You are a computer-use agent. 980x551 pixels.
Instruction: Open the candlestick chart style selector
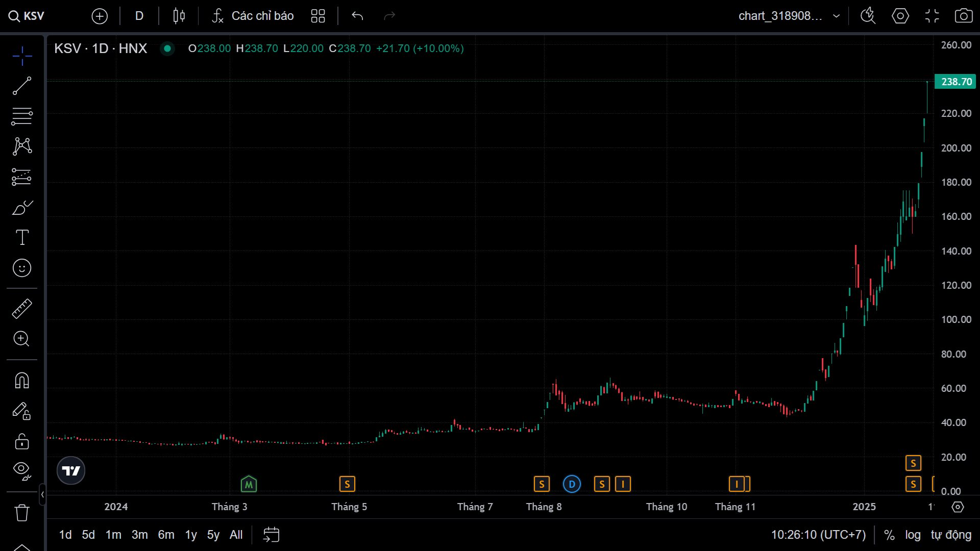point(179,16)
